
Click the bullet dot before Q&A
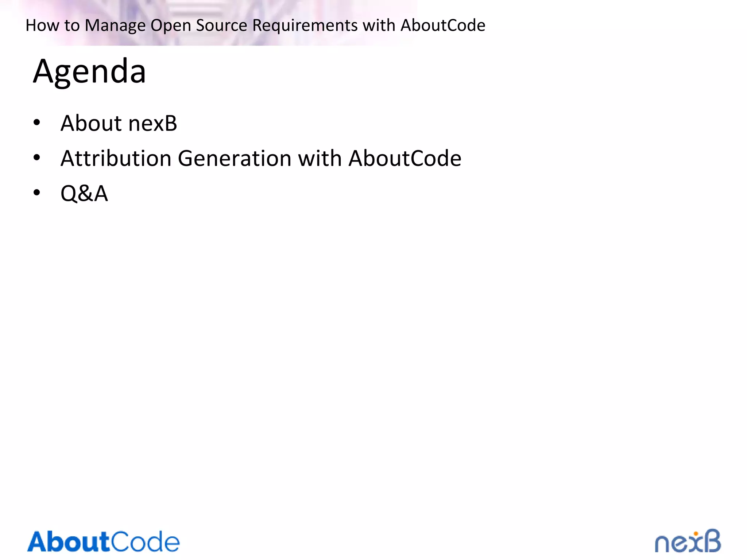(36, 193)
